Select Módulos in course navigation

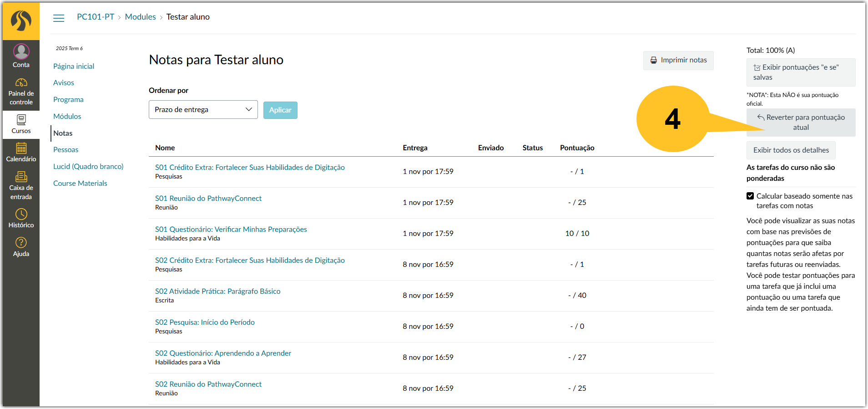pyautogui.click(x=67, y=117)
